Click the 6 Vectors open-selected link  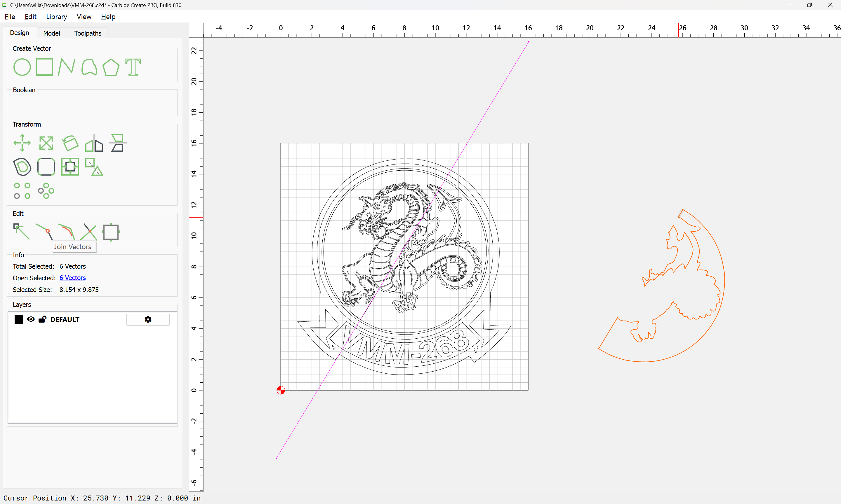[x=72, y=278]
